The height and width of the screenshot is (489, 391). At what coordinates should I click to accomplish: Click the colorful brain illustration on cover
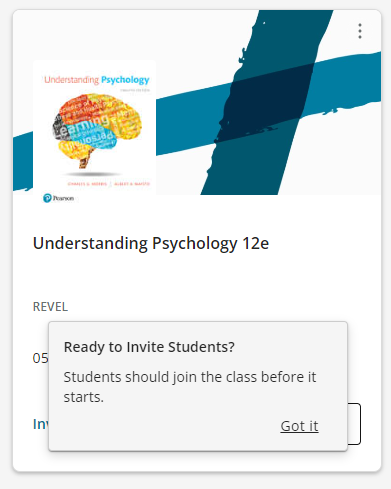click(97, 130)
